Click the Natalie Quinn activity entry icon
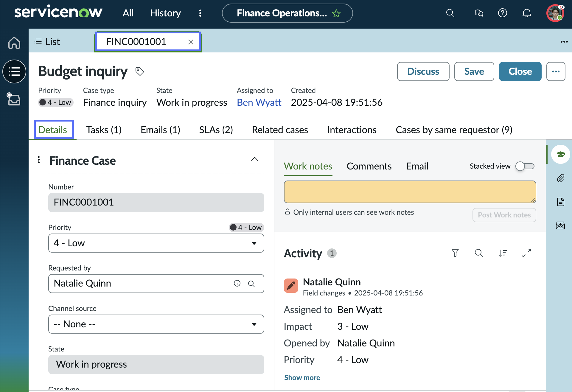This screenshot has width=572, height=392. [x=291, y=286]
